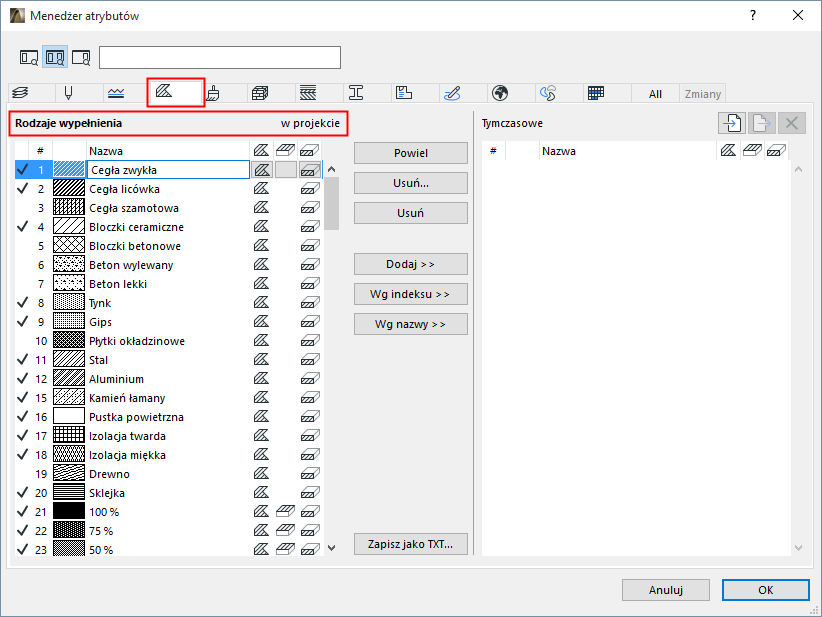The image size is (822, 617).
Task: Click the Usuń... button
Action: [x=410, y=183]
